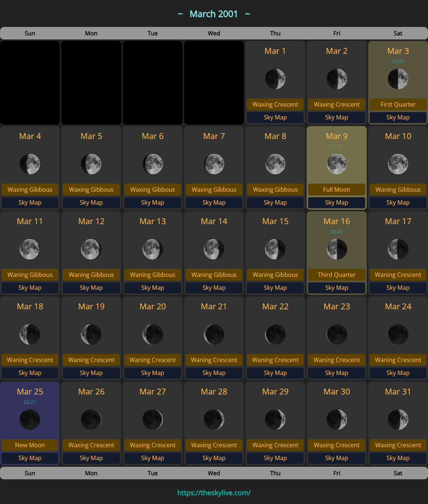This screenshot has height=504, width=428.
Task: Open the theskylive.com link
Action: coord(214,493)
